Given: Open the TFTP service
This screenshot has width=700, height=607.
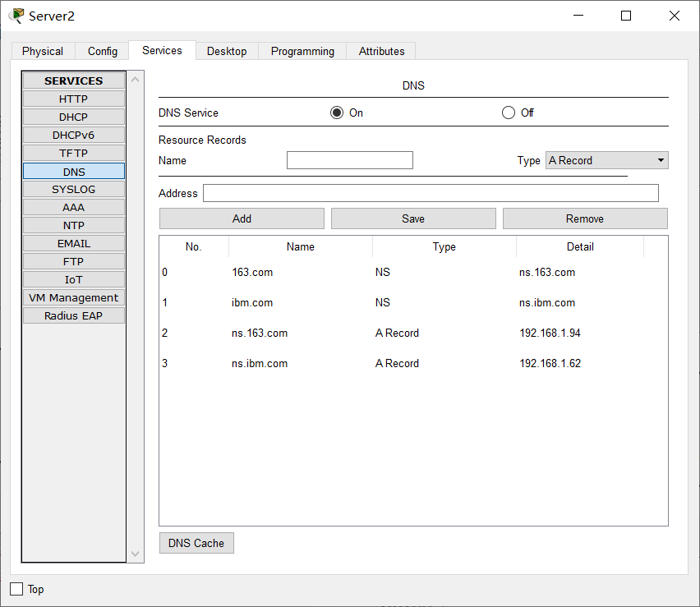Looking at the screenshot, I should coord(74,153).
